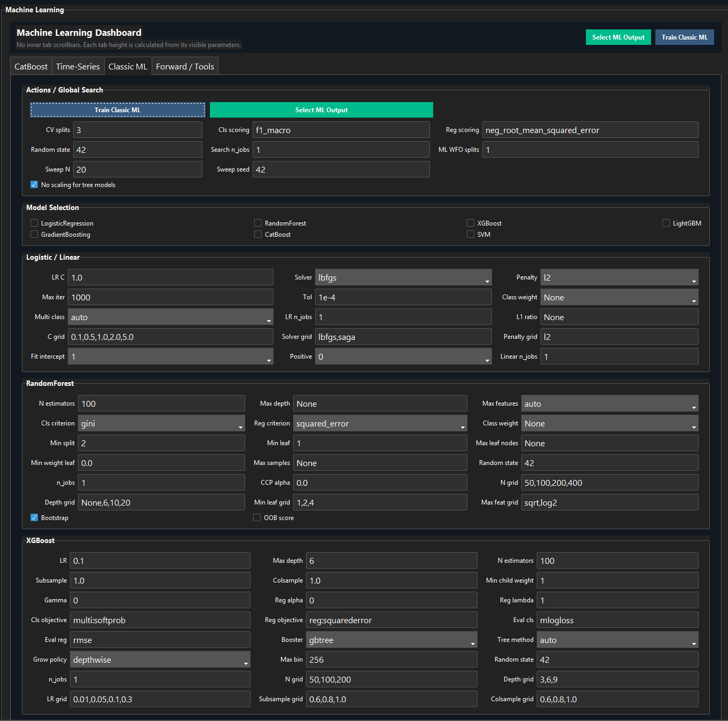Click the Reg objective field reg:squarederror

pos(392,620)
